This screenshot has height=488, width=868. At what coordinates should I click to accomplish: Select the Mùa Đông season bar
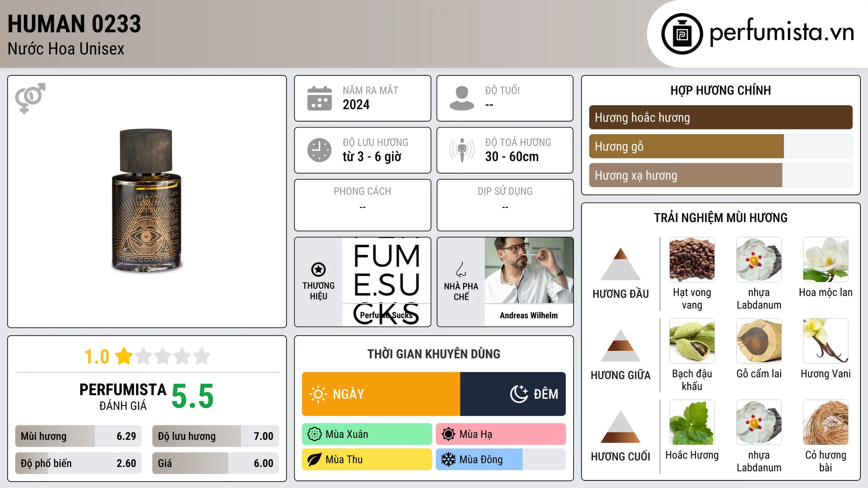(x=501, y=460)
